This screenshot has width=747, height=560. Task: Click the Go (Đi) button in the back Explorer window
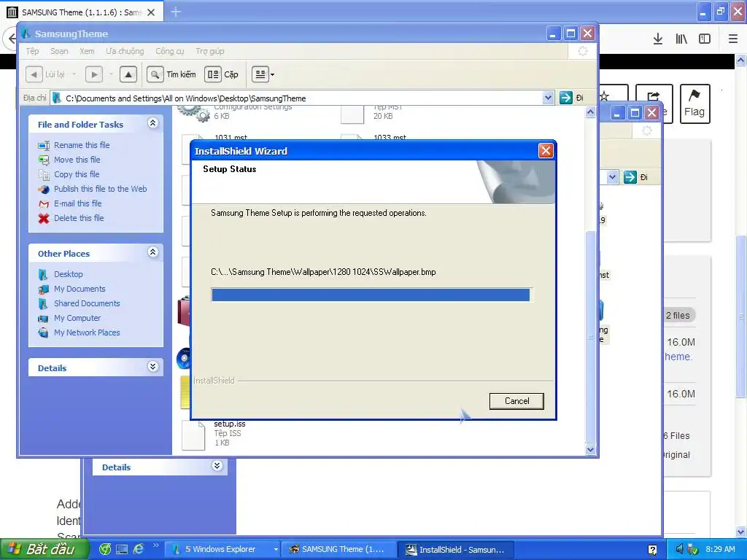tap(636, 177)
